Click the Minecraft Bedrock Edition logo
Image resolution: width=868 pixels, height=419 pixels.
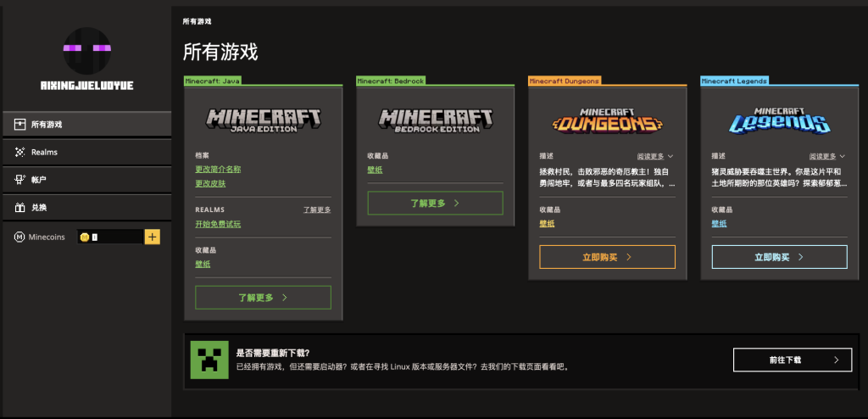435,120
